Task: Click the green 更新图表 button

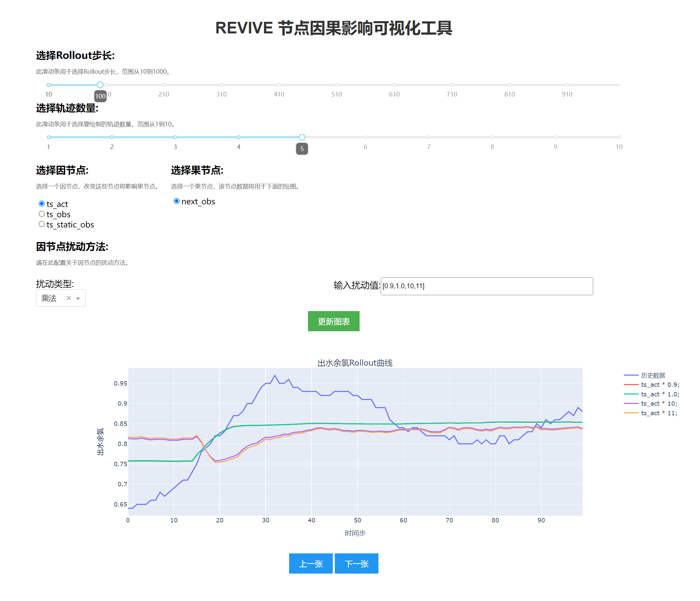Action: (333, 321)
